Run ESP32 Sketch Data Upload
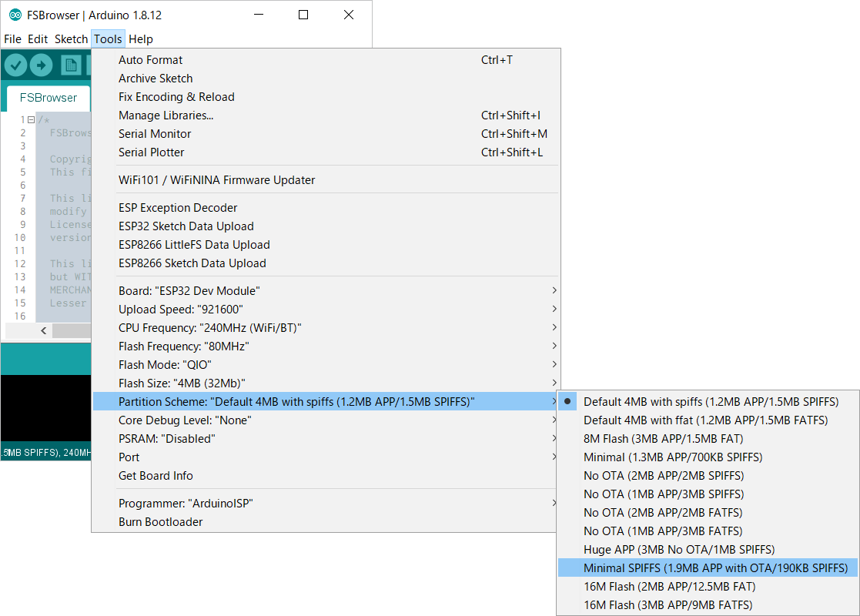 click(x=326, y=226)
